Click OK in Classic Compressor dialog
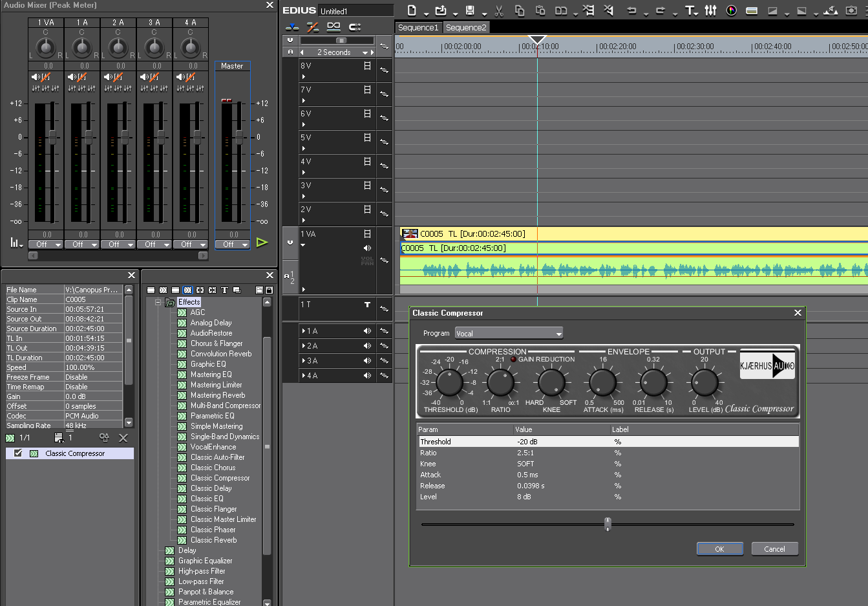This screenshot has width=868, height=606. point(719,549)
